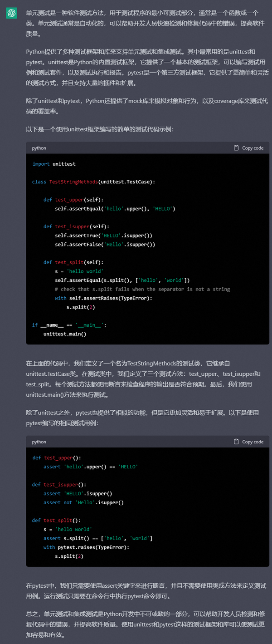Click the assert 'hello'.upper() == 'HELLO' line
Image resolution: width=272 pixels, height=644 pixels.
pos(91,467)
